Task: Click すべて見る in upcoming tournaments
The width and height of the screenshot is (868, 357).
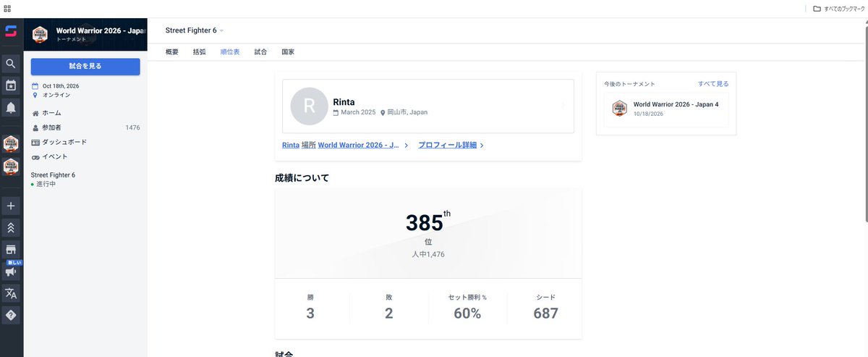Action: tap(713, 84)
